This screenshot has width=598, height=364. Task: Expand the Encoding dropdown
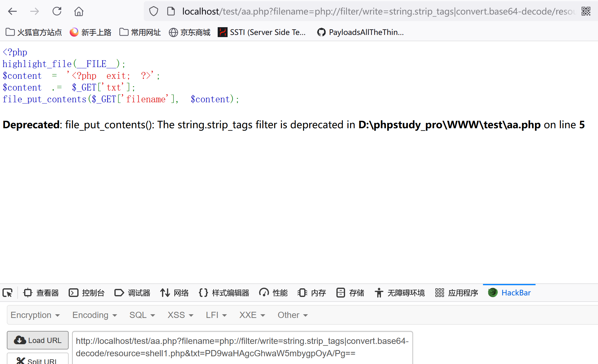[x=94, y=315]
